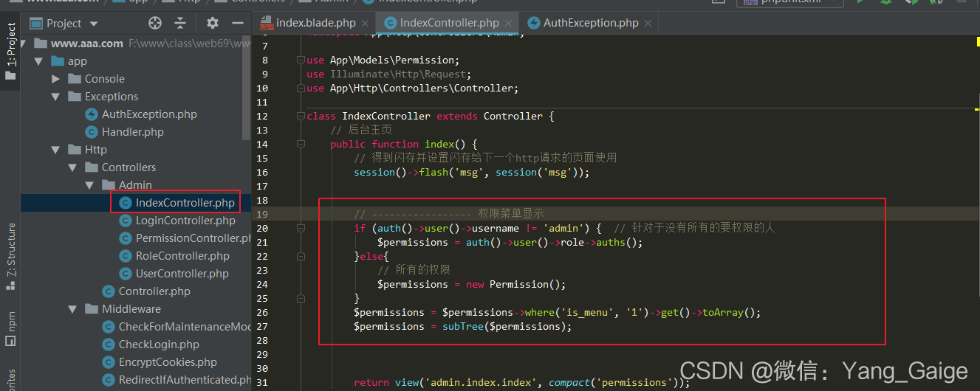Viewport: 980px width, 391px height.
Task: Click the locate-in-project target icon
Action: [x=154, y=23]
